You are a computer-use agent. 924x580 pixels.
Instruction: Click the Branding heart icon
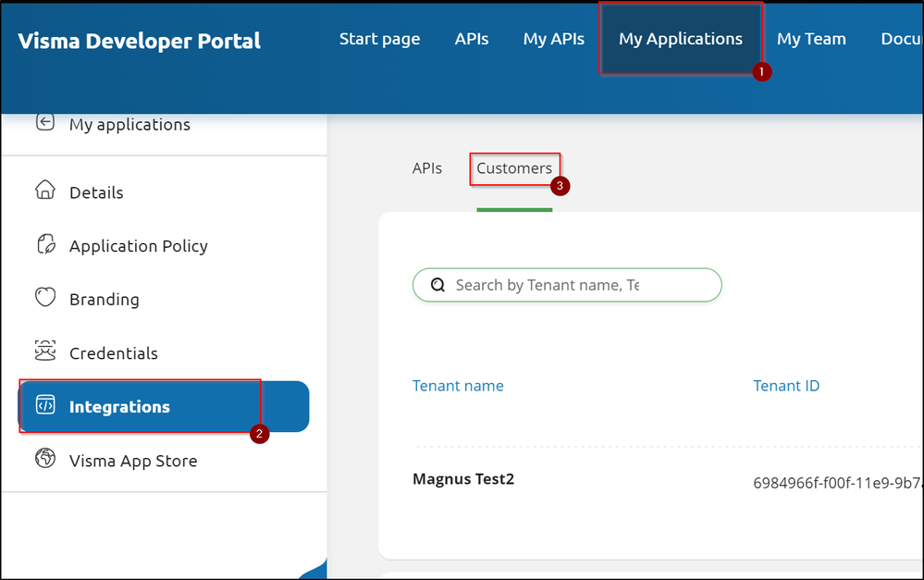tap(44, 299)
